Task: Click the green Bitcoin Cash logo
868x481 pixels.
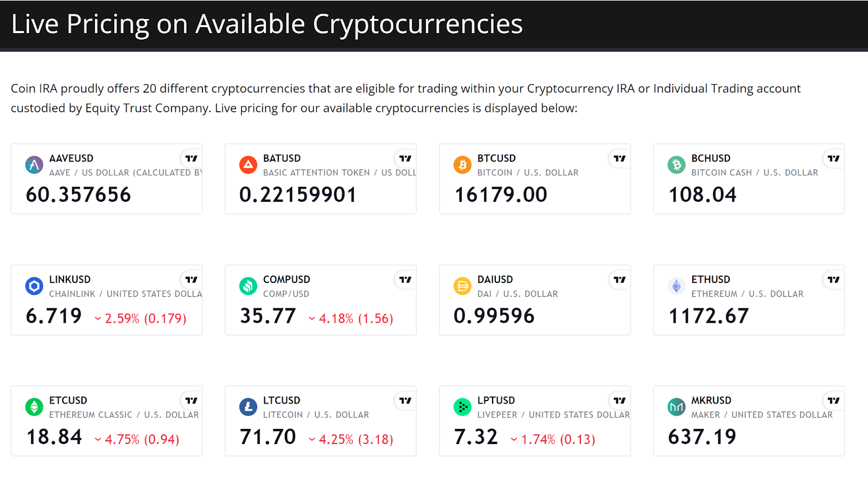Action: point(676,164)
